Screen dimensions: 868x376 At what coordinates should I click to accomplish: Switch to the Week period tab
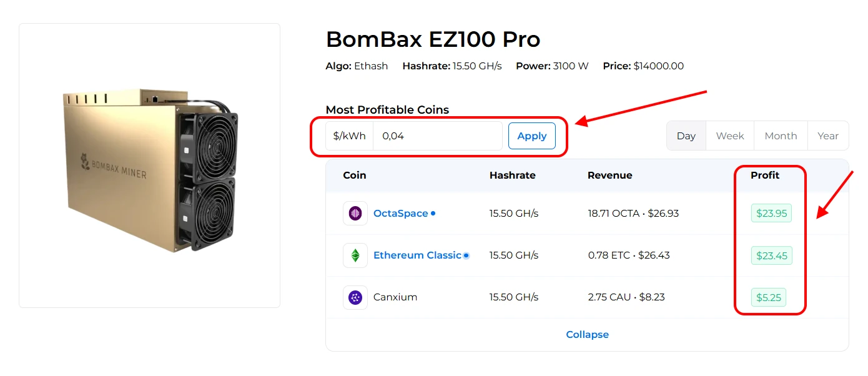pos(730,136)
